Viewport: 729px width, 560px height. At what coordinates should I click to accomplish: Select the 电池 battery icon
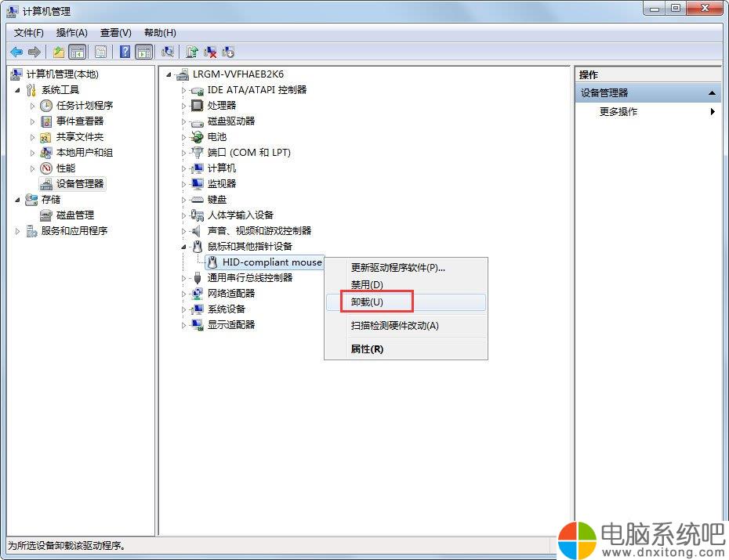point(197,137)
